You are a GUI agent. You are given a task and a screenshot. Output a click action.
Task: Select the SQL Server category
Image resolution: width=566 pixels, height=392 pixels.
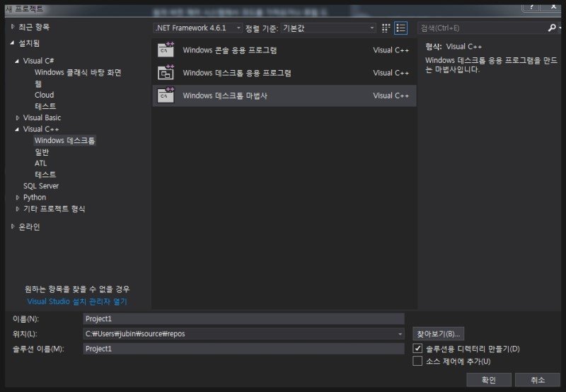[41, 186]
